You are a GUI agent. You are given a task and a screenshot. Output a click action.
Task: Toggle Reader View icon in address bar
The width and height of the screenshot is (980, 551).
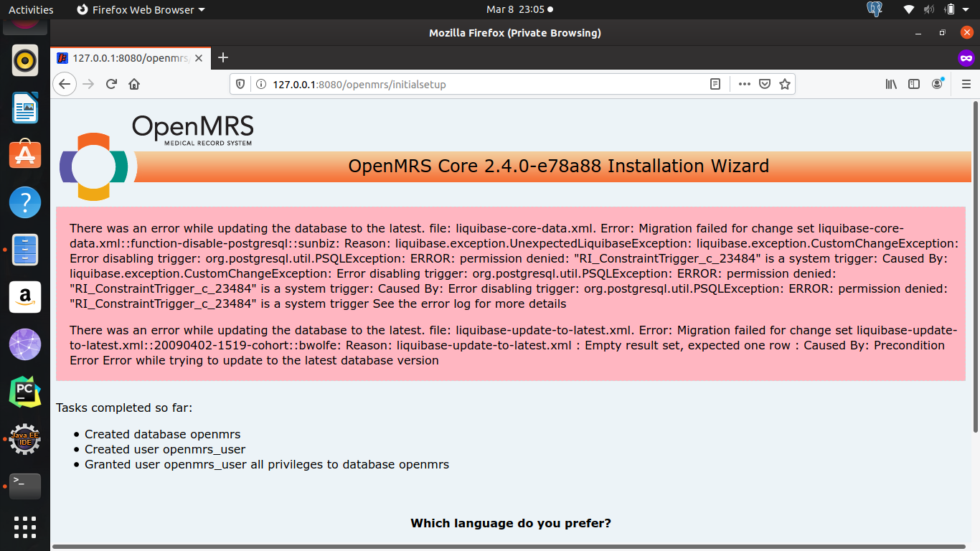pyautogui.click(x=715, y=84)
